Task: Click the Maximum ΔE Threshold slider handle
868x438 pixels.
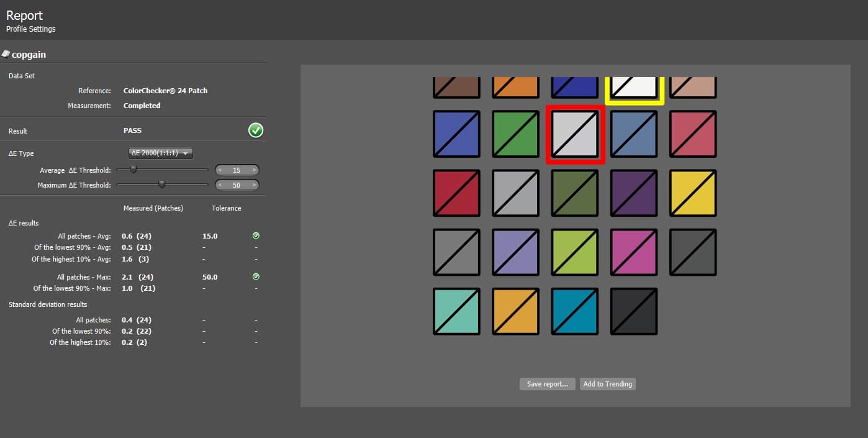Action: [162, 185]
